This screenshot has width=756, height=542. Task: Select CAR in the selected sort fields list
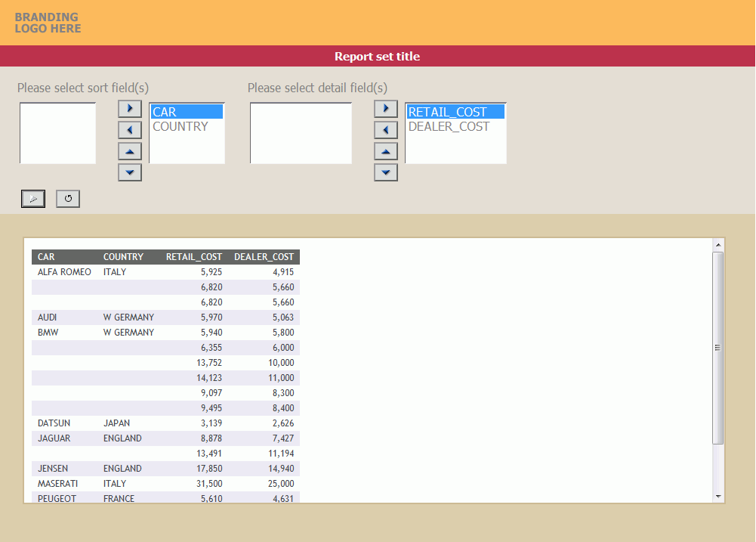[187, 112]
